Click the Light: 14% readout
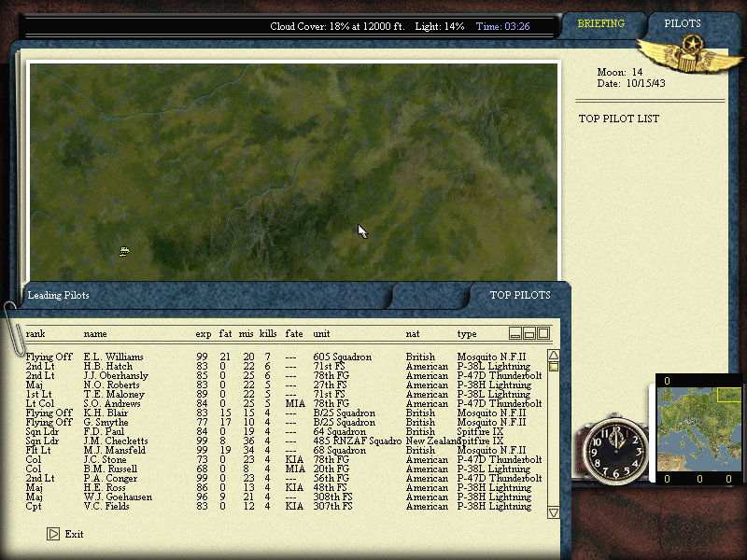Image resolution: width=747 pixels, height=560 pixels. [x=439, y=27]
